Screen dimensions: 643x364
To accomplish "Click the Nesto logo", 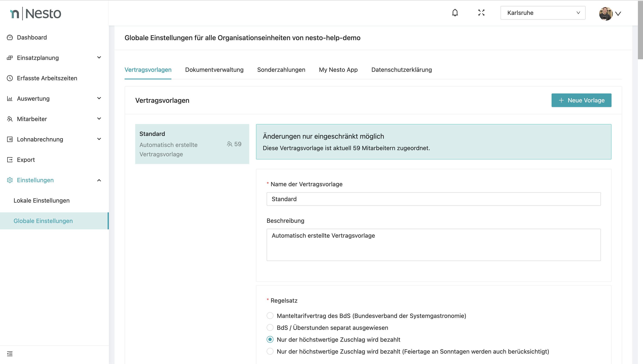I will [x=36, y=14].
